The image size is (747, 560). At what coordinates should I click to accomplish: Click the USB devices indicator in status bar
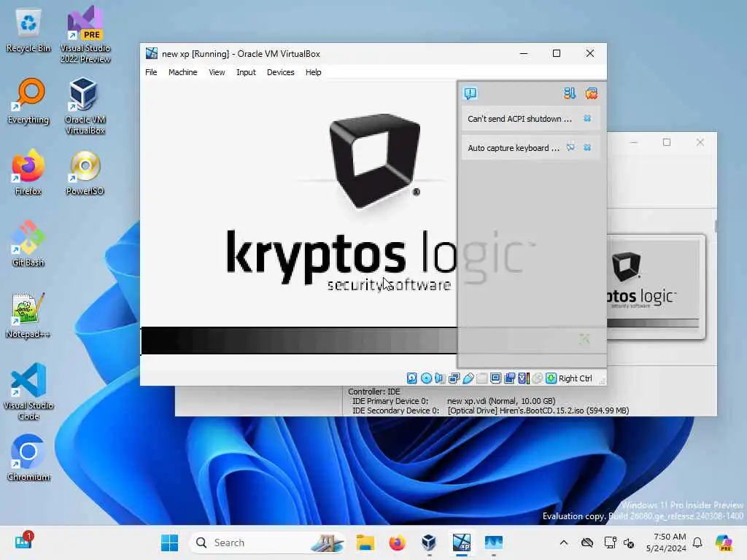[x=468, y=378]
